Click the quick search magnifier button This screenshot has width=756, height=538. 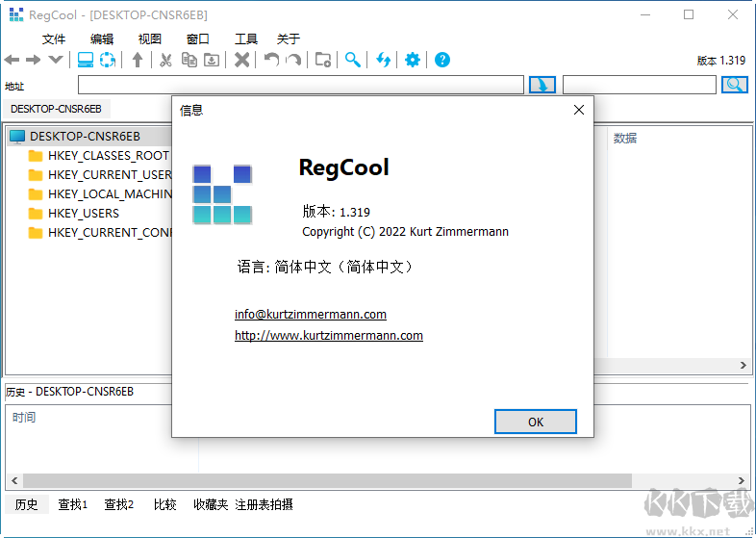click(x=734, y=85)
